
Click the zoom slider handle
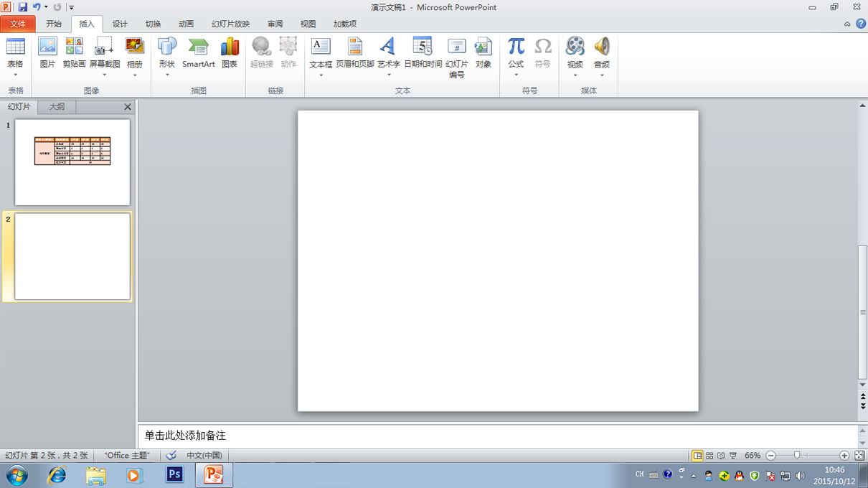[797, 456]
